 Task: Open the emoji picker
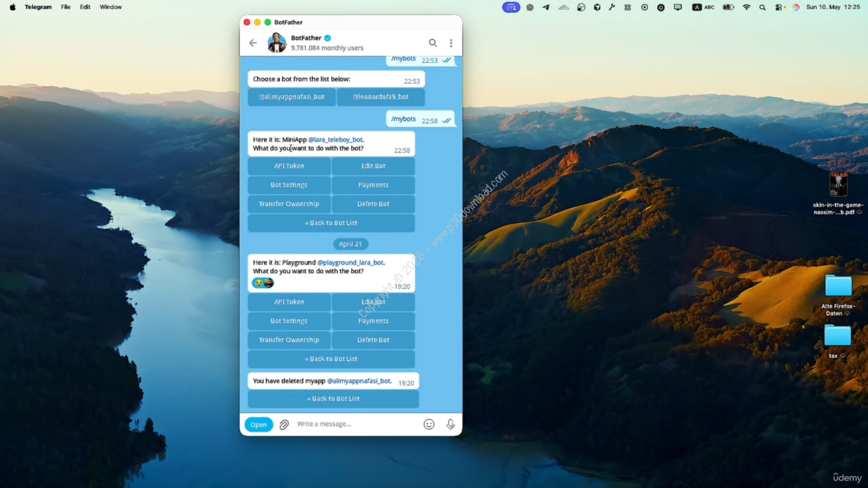pyautogui.click(x=429, y=424)
